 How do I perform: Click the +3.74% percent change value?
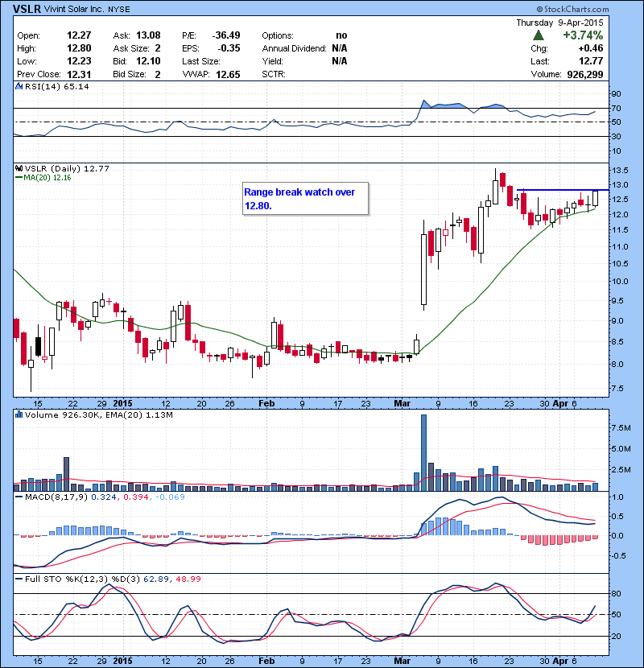pyautogui.click(x=583, y=35)
